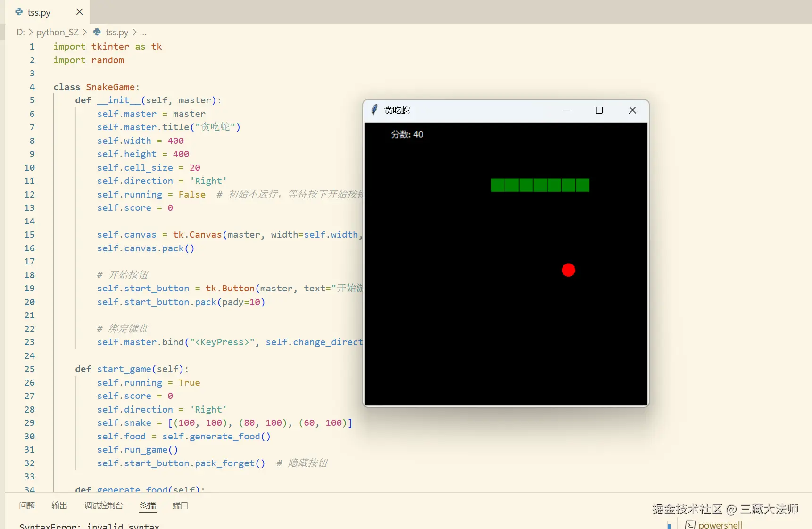Click line number 12 in the gutter
The image size is (812, 529).
[x=30, y=194]
